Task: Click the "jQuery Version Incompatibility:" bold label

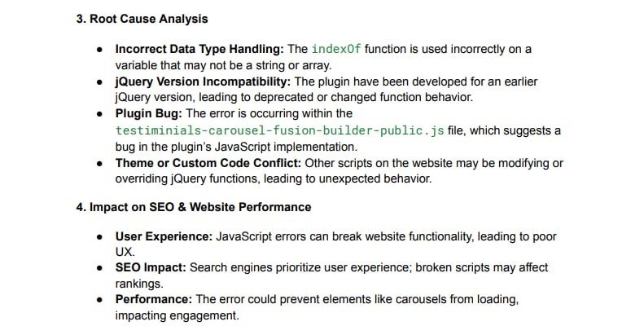Action: pyautogui.click(x=202, y=82)
